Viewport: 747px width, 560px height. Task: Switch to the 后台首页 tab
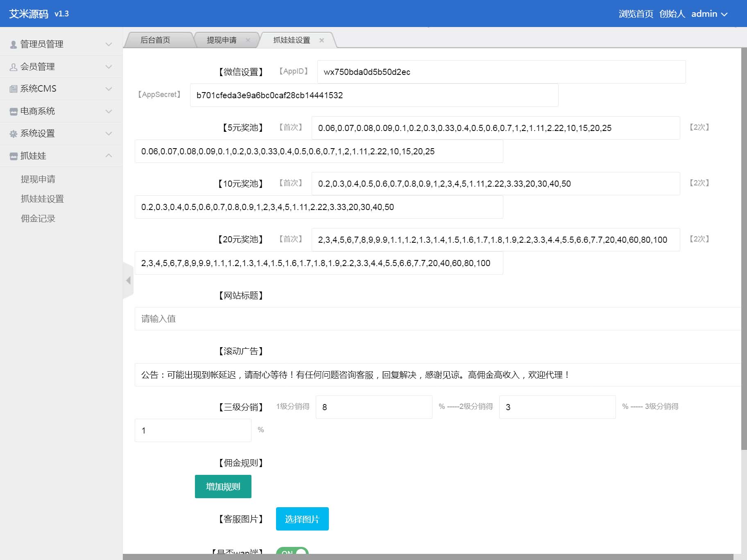(x=155, y=40)
